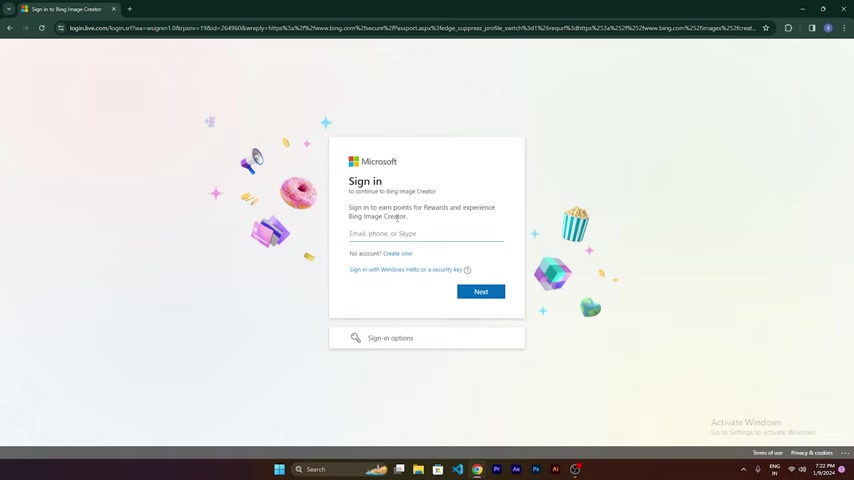Viewport: 854px width, 480px height.
Task: Open Sign-in options
Action: (426, 338)
